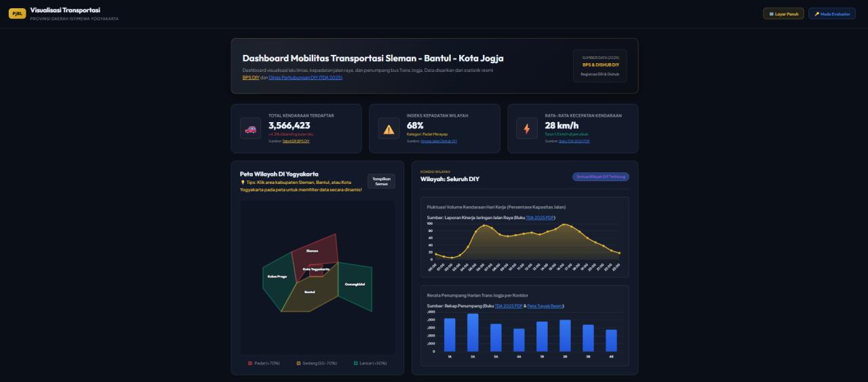Viewport: 868px width, 382px height.
Task: Open Buku TDA 2025 PDF link on speed card
Action: coord(574,141)
